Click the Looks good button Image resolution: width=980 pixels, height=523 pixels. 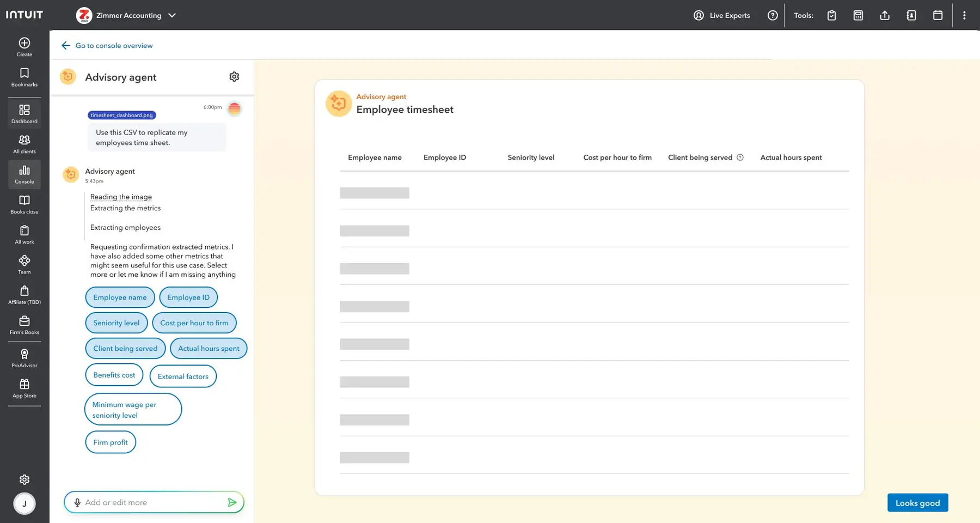pos(917,503)
